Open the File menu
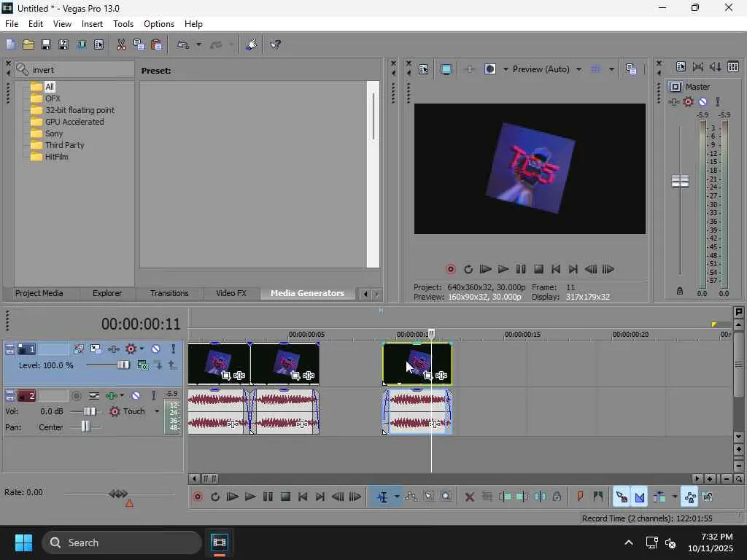 click(12, 24)
